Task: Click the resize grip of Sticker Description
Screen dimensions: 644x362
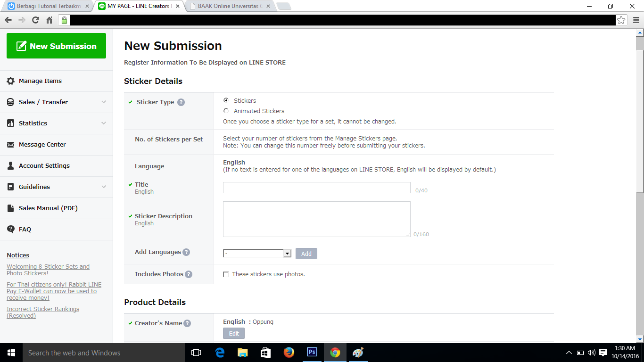Action: click(408, 234)
